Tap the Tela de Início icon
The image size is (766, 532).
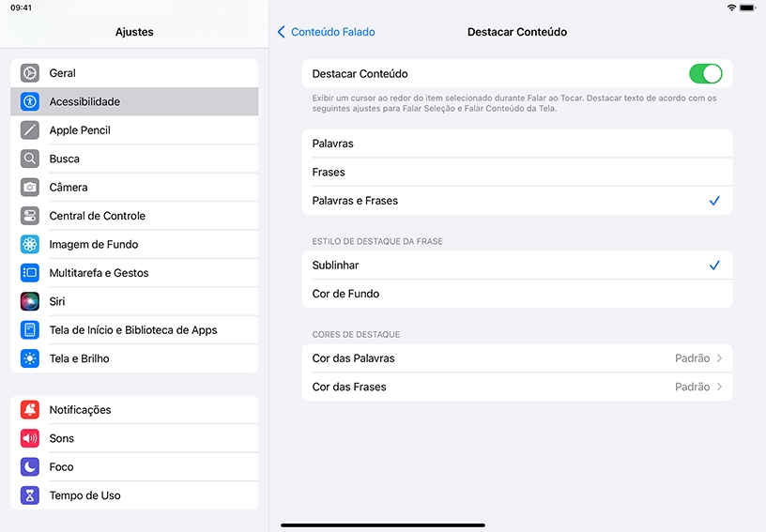coord(30,330)
